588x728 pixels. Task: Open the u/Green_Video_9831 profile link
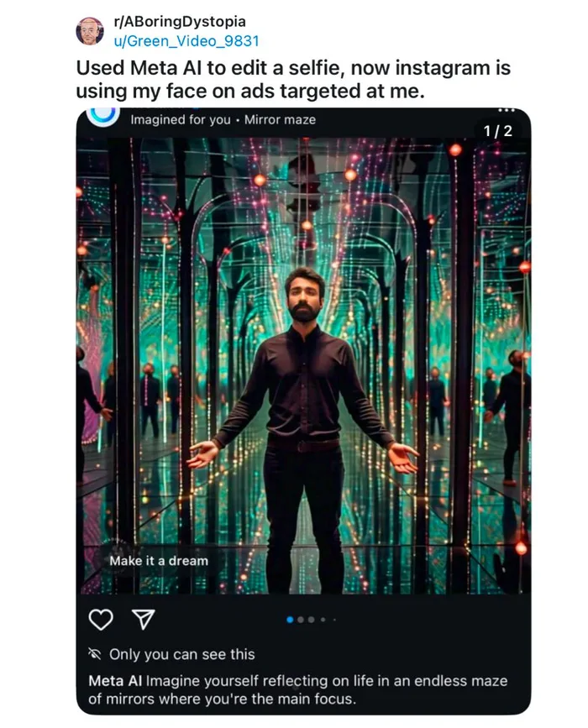coord(186,41)
